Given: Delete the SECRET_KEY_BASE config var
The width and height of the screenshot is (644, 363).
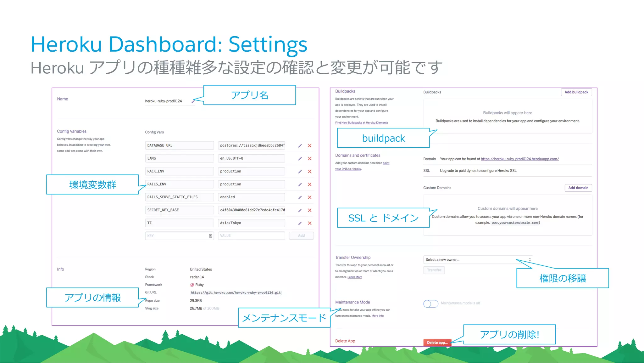Looking at the screenshot, I should tap(310, 210).
